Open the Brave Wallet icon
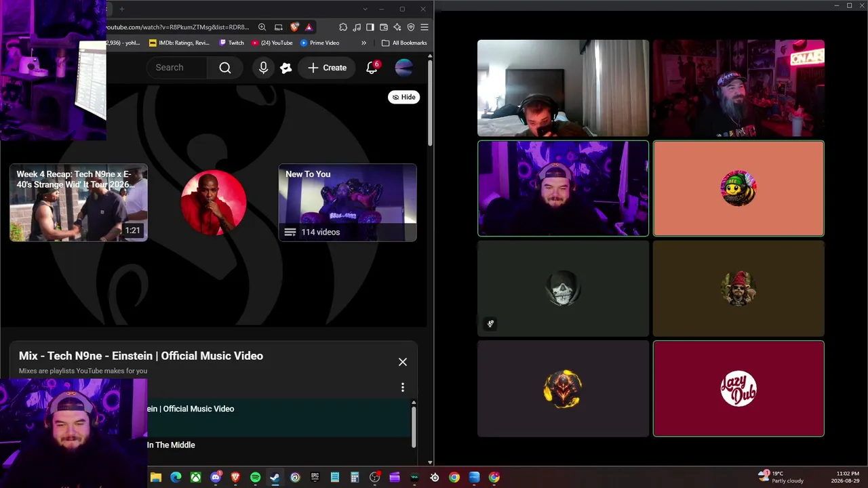 click(384, 27)
